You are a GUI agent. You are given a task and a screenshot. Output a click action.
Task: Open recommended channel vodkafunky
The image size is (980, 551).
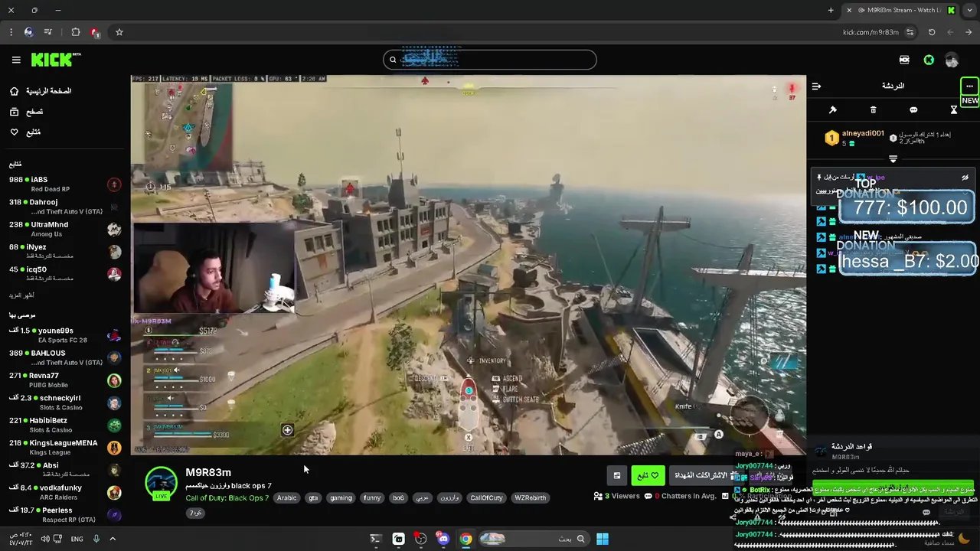pyautogui.click(x=65, y=492)
